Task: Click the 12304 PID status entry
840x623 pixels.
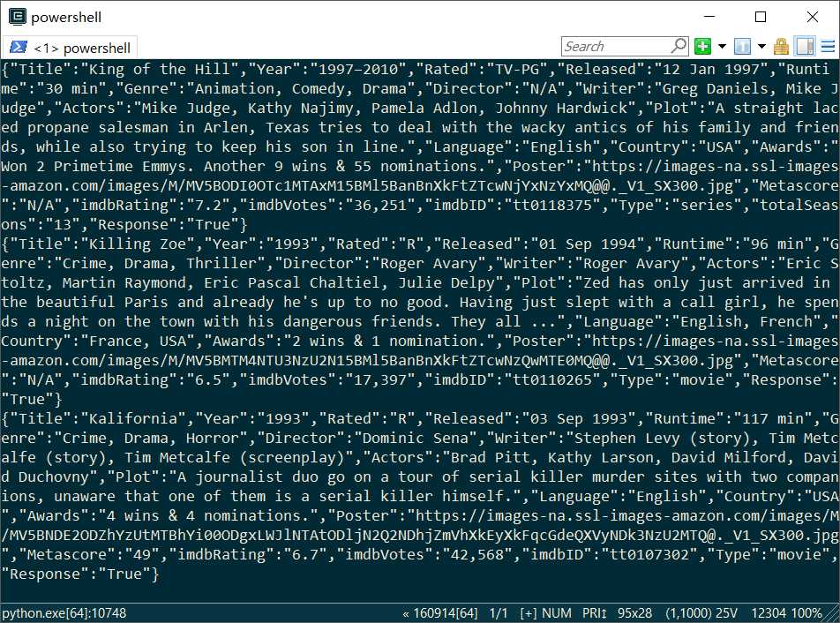Action: click(769, 612)
